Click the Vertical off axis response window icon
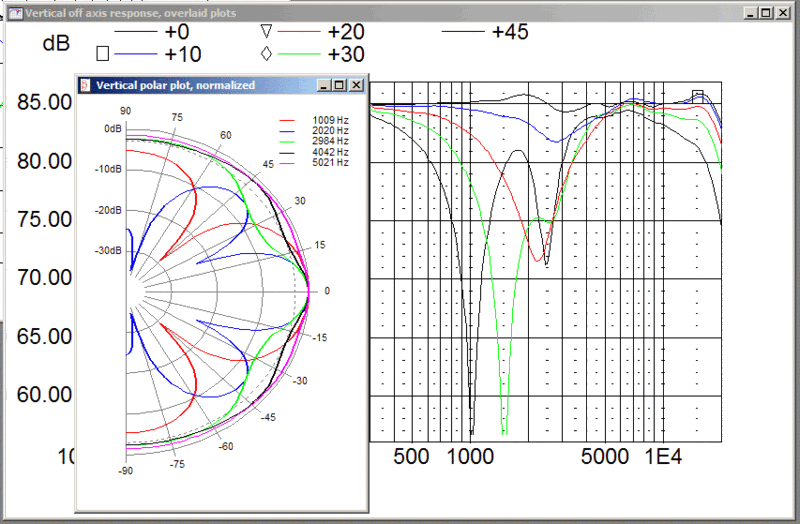The image size is (800, 524). [x=15, y=13]
